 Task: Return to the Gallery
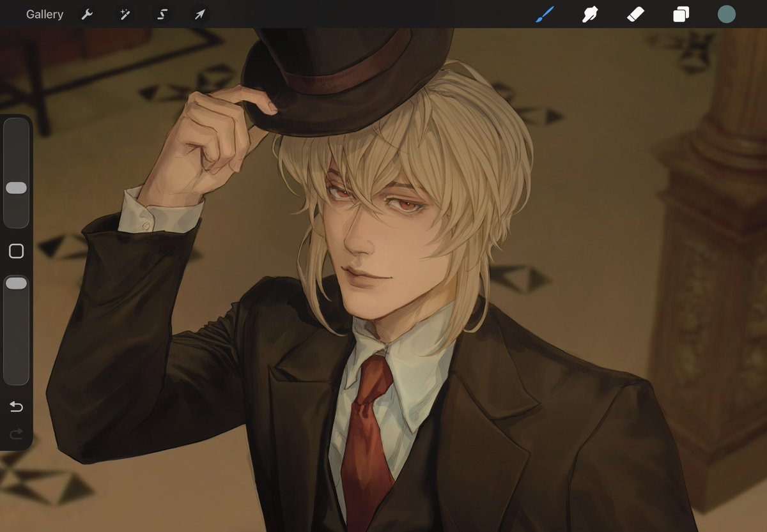point(44,13)
